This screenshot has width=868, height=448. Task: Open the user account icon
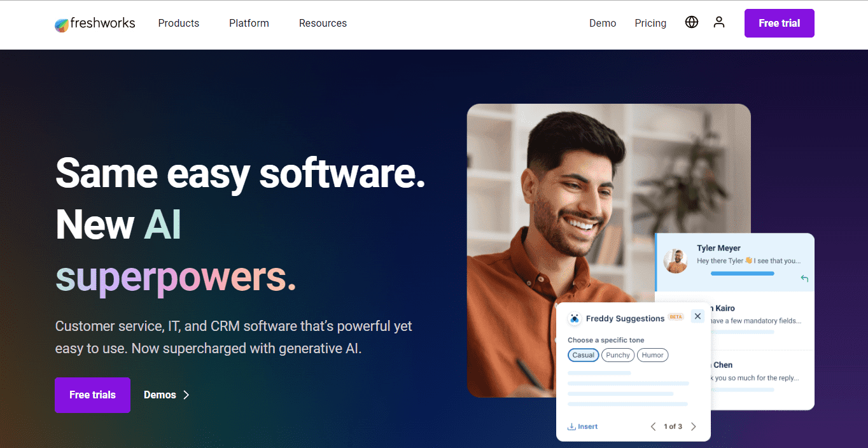[x=719, y=22]
